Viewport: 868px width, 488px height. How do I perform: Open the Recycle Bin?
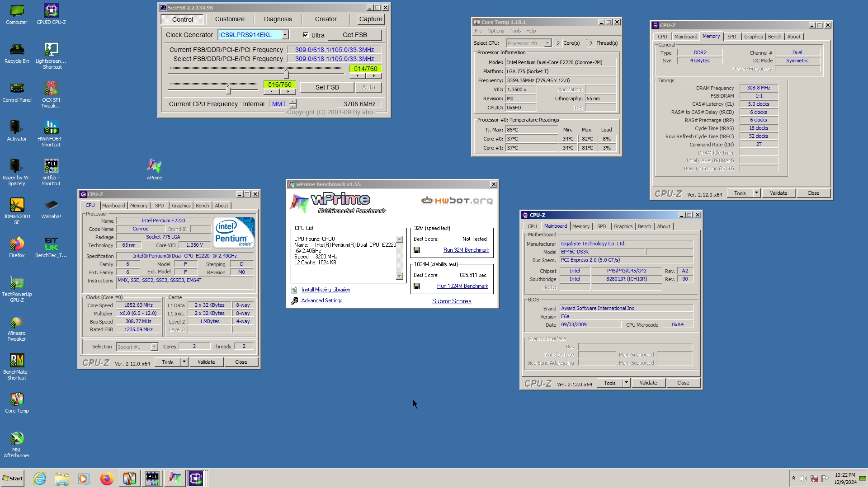pyautogui.click(x=17, y=52)
